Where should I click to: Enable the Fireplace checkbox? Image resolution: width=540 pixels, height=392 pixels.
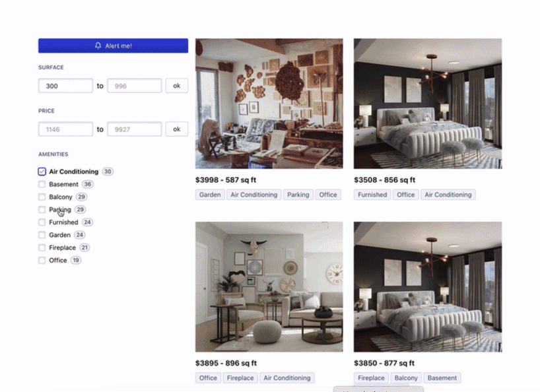(x=42, y=247)
